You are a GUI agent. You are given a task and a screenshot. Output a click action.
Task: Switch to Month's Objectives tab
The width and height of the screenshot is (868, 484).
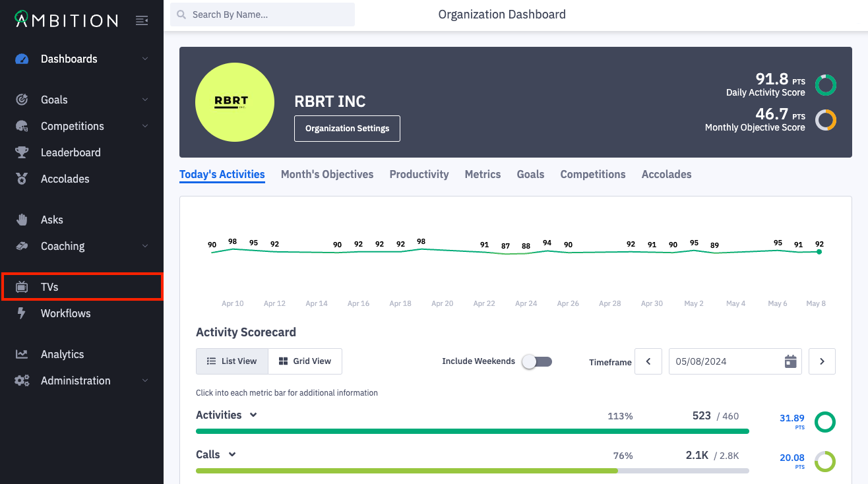327,174
